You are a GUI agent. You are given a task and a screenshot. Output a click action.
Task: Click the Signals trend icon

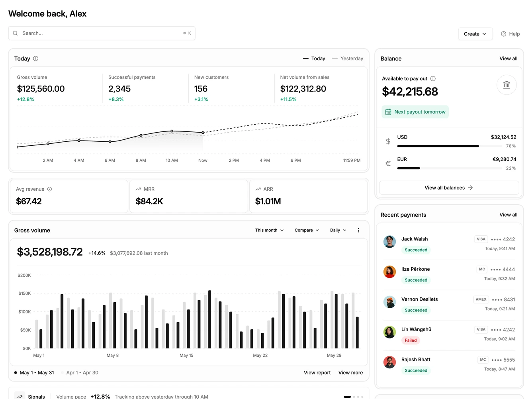[20, 397]
